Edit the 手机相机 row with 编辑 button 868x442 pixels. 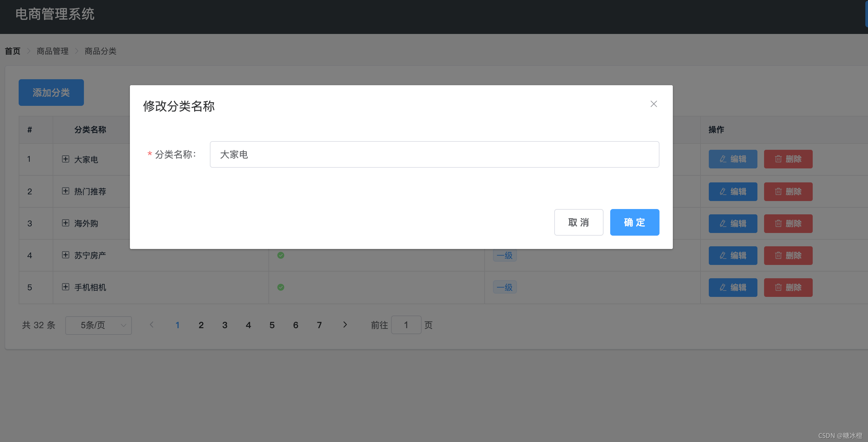732,288
